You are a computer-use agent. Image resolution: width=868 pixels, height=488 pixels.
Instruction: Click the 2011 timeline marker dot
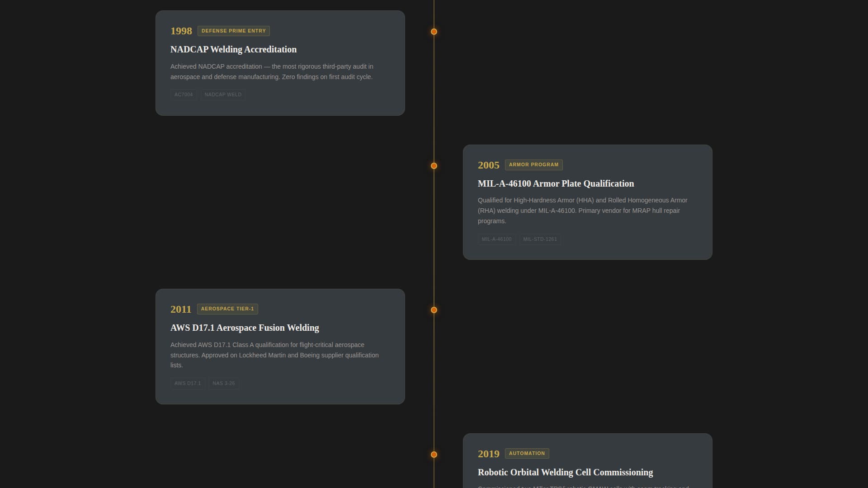pos(434,310)
